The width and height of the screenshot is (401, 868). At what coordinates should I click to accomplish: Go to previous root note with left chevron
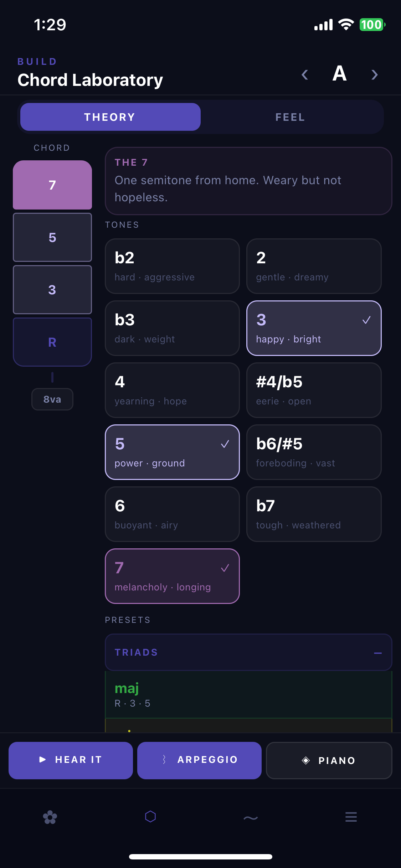click(x=305, y=75)
